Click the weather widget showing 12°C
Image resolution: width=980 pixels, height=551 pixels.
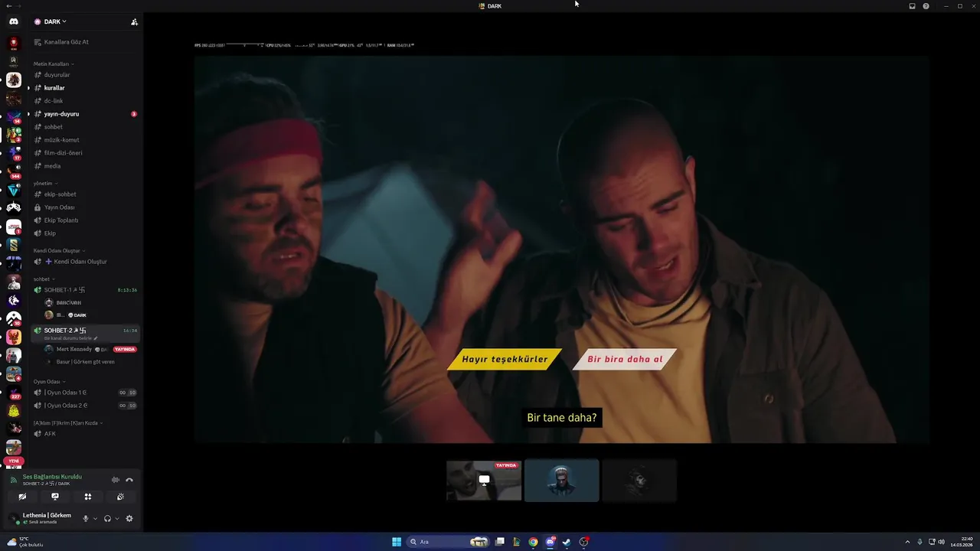[x=24, y=542]
